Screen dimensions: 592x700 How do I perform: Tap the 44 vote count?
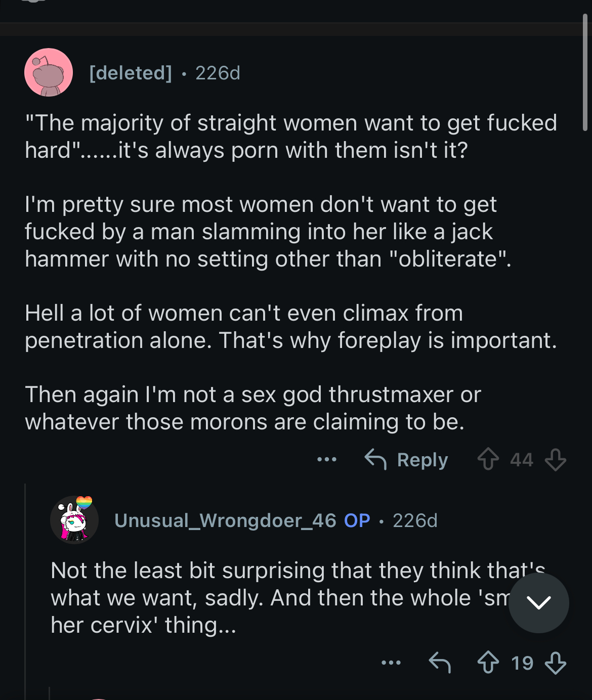pyautogui.click(x=522, y=460)
